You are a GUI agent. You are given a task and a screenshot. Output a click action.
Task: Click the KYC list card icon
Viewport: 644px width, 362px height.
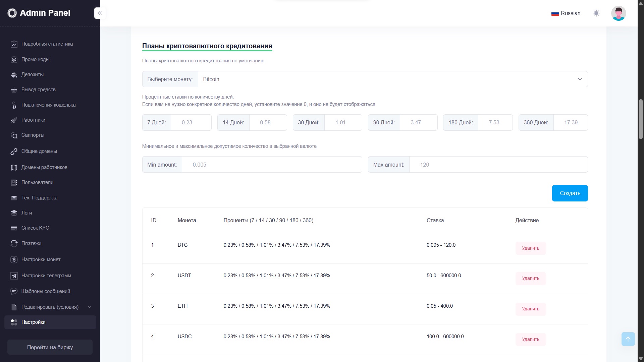pyautogui.click(x=14, y=228)
